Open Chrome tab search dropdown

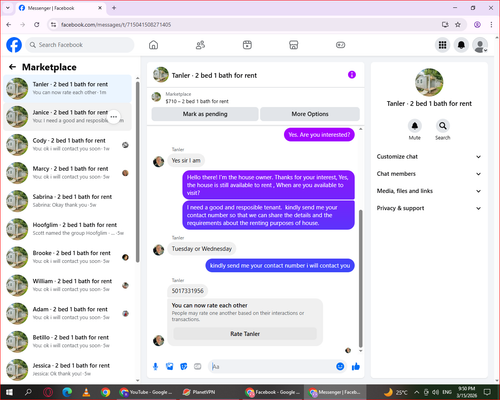click(x=8, y=8)
